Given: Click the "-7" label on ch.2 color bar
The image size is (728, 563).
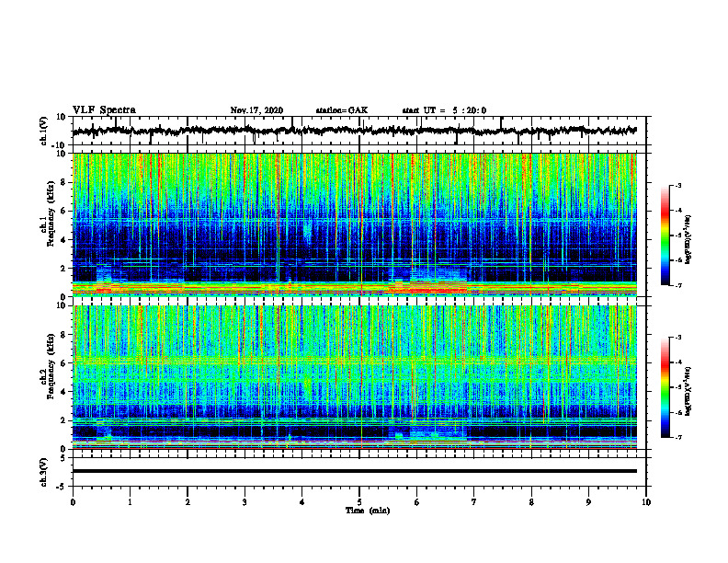Looking at the screenshot, I should coord(677,438).
